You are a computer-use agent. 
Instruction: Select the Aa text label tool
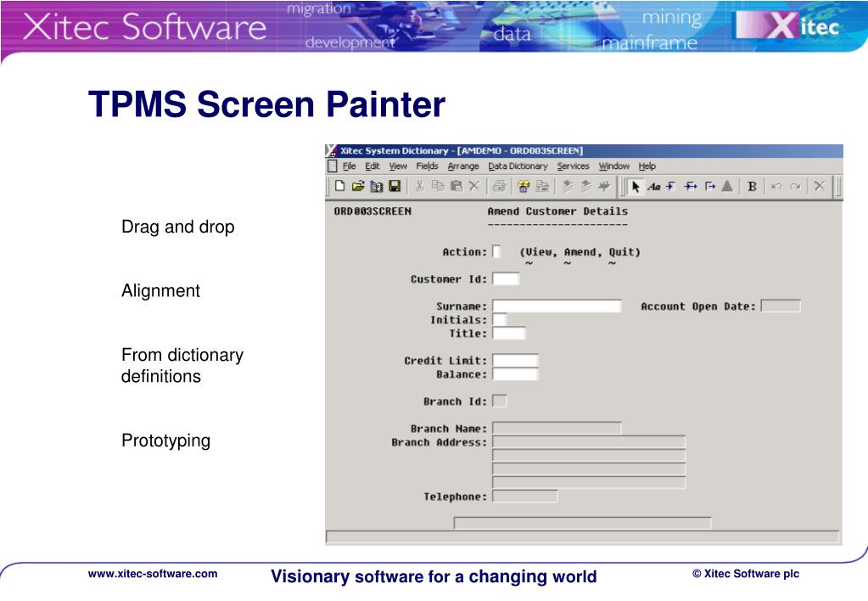(654, 187)
